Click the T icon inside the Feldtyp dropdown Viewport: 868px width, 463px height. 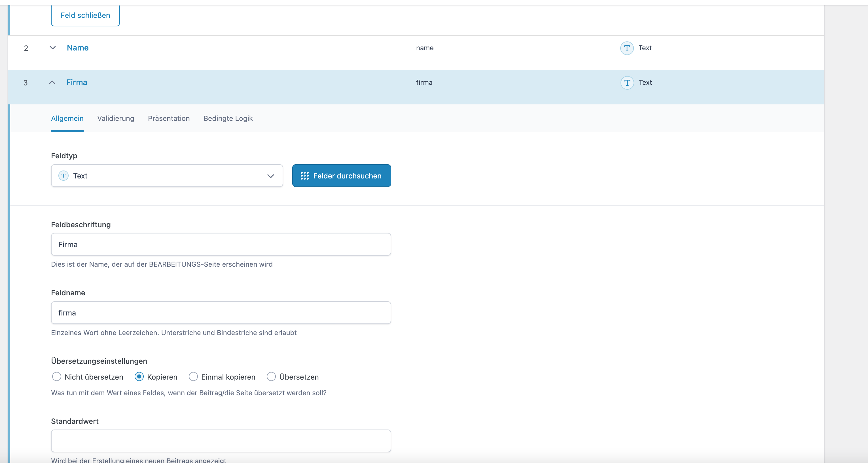[x=63, y=176]
